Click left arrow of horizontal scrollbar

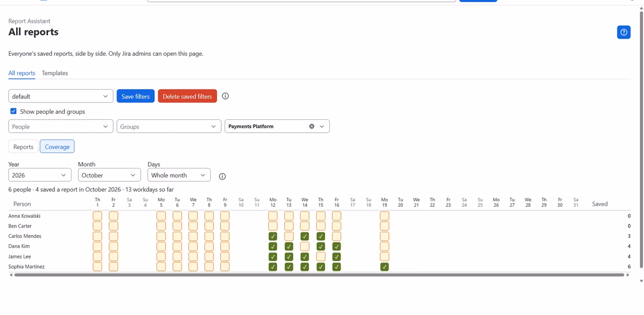click(11, 275)
